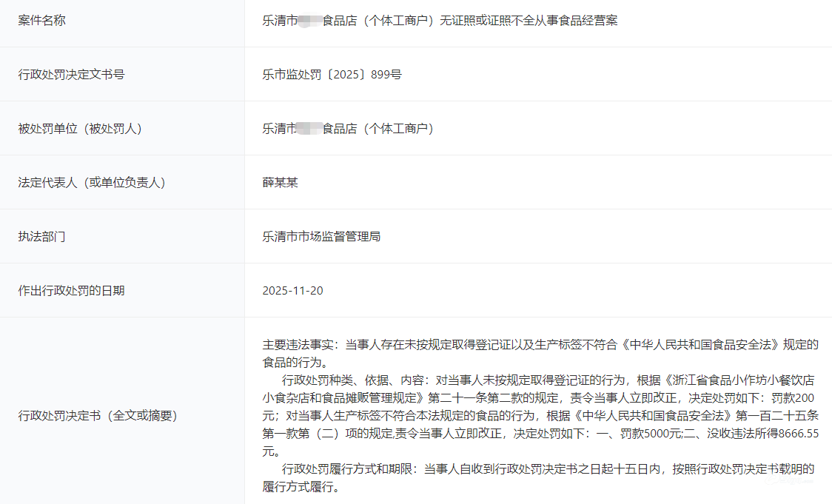832x504 pixels.
Task: Click the 案件名称 label cell
Action: click(x=42, y=21)
